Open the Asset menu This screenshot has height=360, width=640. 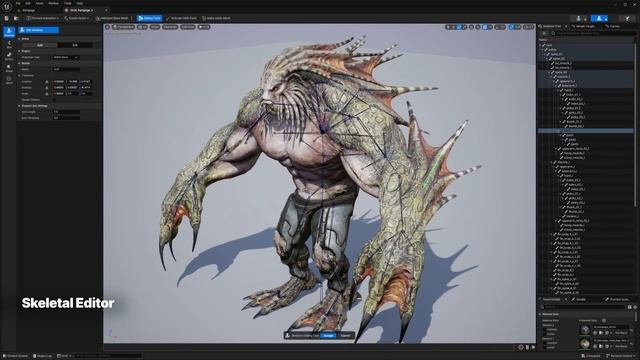[39, 3]
